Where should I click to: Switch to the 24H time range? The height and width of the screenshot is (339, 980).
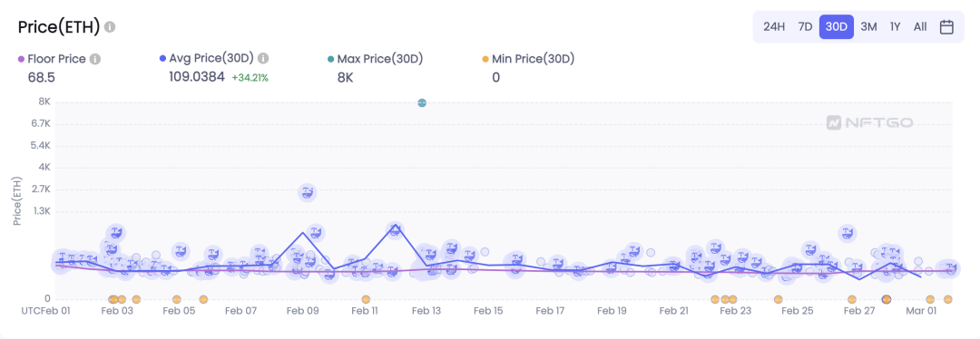[774, 27]
